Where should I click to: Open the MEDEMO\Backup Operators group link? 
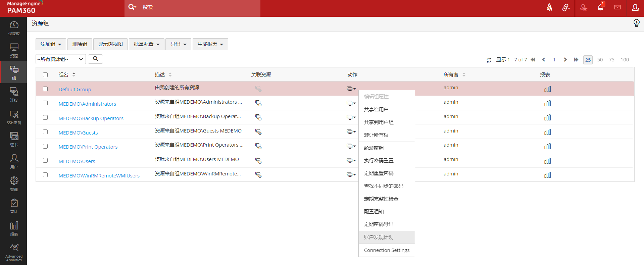click(x=91, y=118)
